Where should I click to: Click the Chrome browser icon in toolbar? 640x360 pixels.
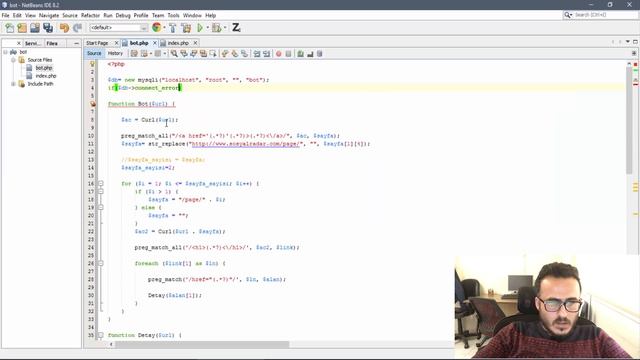[x=156, y=27]
